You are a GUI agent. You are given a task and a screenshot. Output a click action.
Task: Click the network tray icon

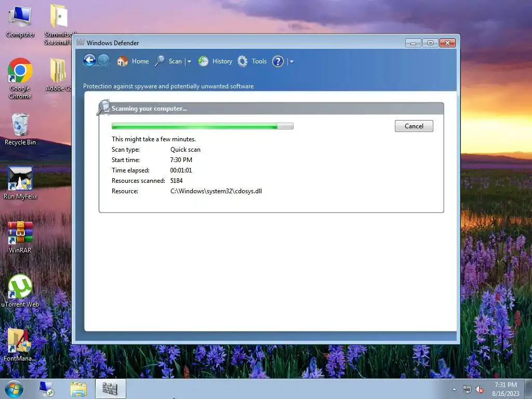(467, 390)
